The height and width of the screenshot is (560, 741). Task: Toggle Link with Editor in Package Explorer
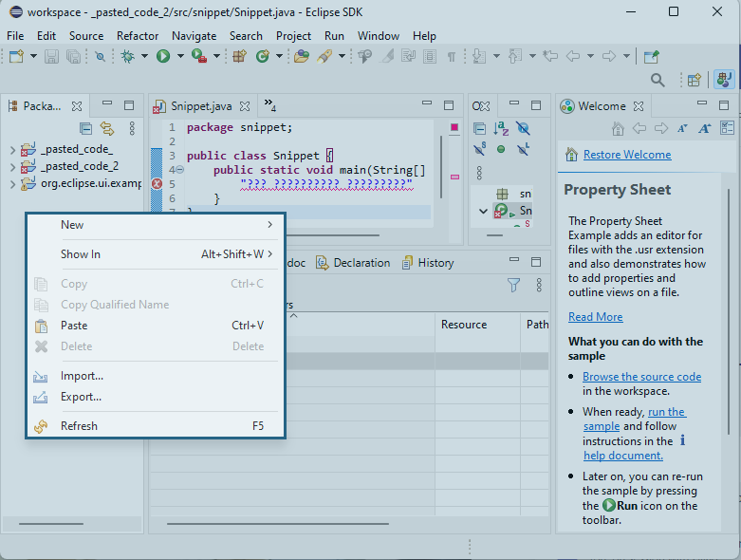107,128
